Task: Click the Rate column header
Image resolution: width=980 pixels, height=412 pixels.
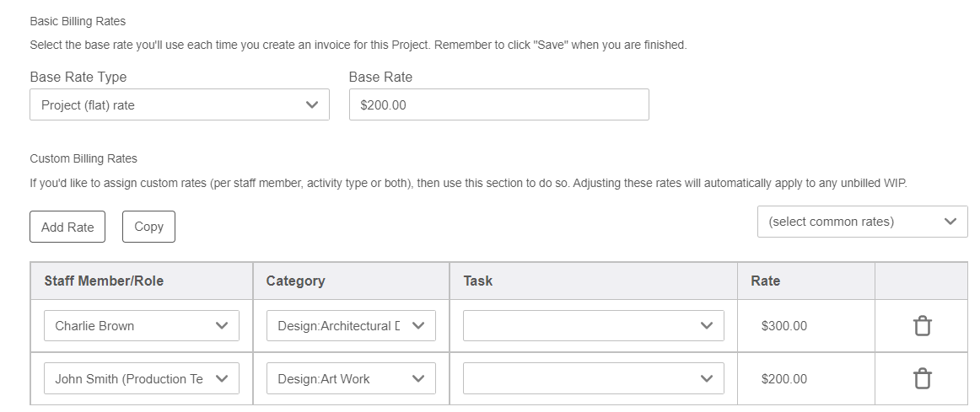Action: [x=765, y=281]
